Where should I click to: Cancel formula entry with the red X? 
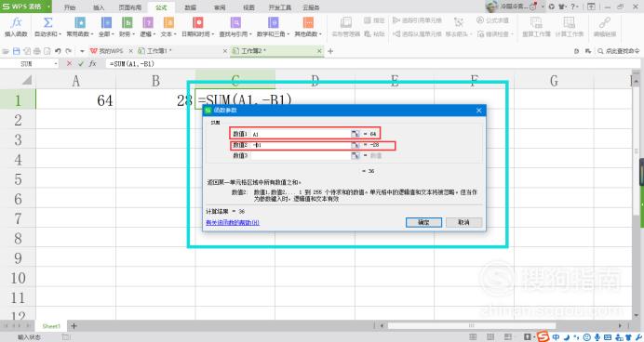[x=70, y=63]
